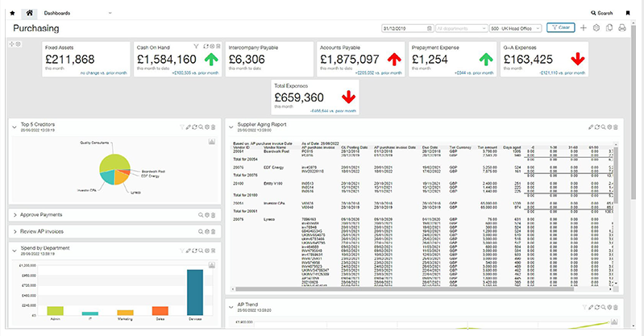This screenshot has width=644, height=336.
Task: Refresh the Supplier Aging Report
Action: click(x=596, y=127)
